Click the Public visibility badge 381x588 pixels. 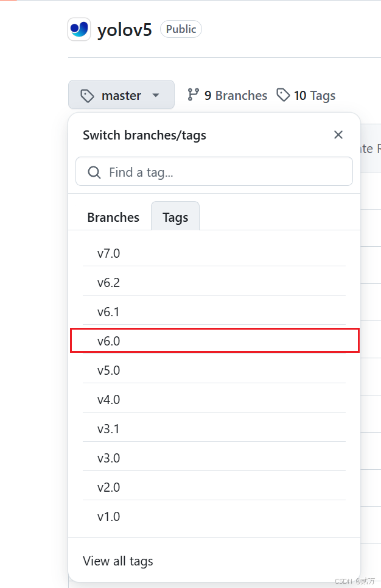(181, 29)
